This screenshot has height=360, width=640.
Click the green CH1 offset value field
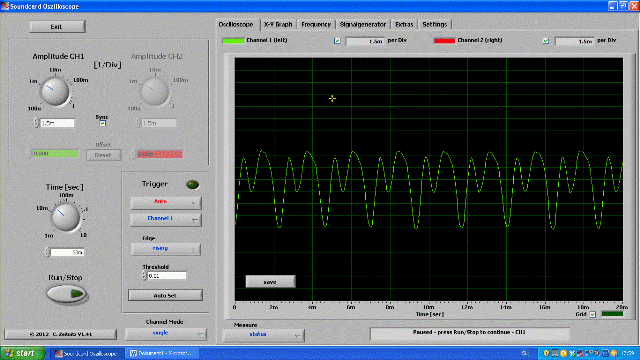[x=55, y=154]
